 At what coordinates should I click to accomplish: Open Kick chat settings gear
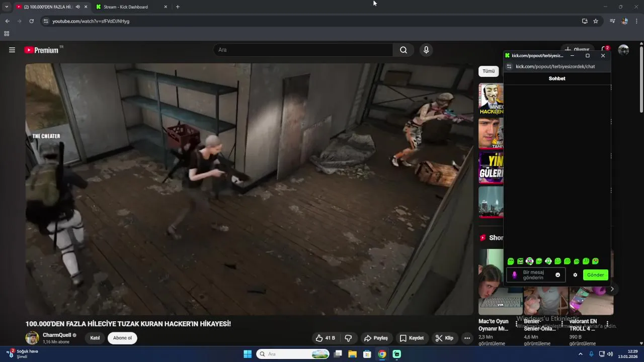click(x=575, y=275)
